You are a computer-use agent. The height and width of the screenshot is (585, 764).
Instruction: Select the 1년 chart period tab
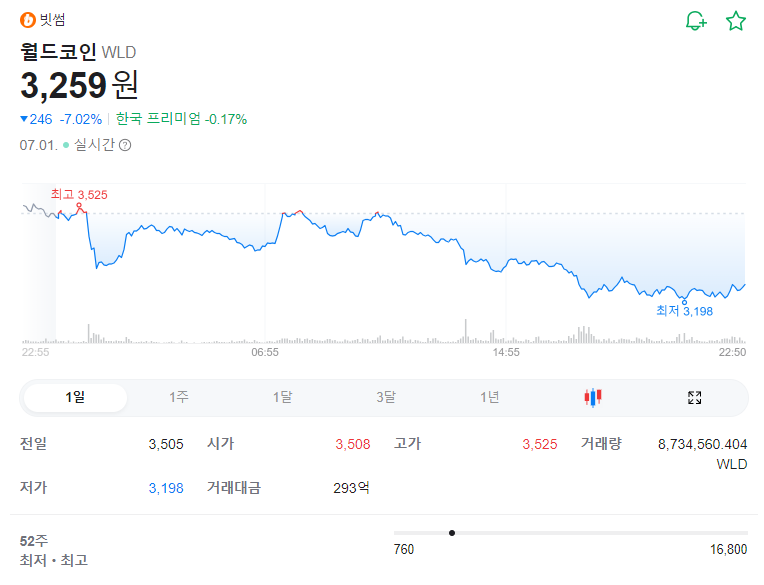[x=490, y=397]
